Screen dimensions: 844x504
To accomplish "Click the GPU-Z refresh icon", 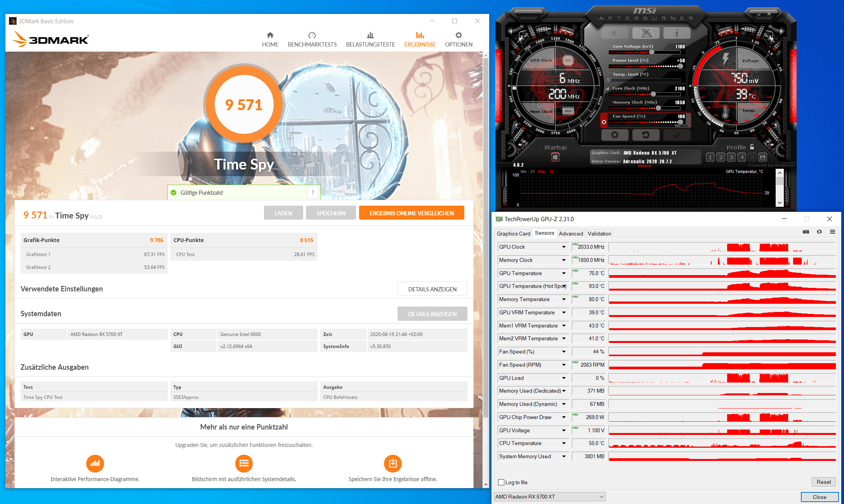I will coord(819,232).
